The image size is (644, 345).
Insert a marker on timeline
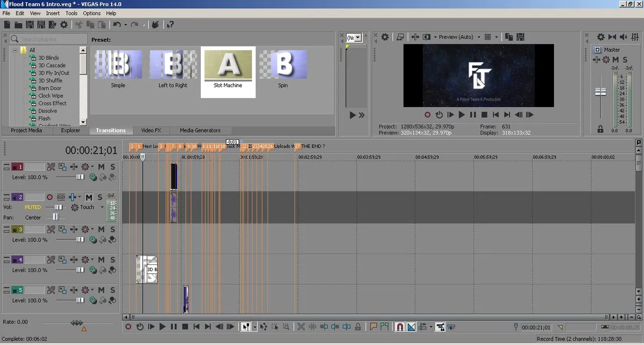click(x=373, y=327)
